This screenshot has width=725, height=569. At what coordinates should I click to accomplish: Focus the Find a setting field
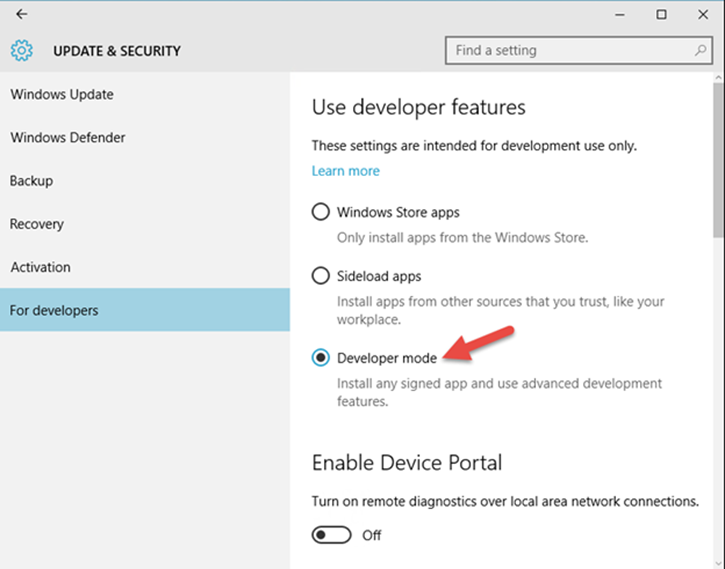coord(578,50)
